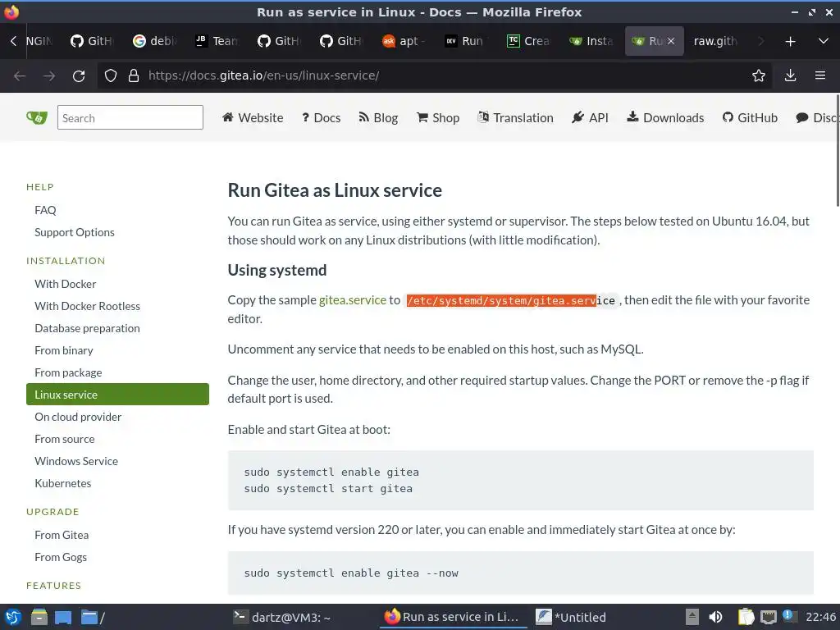Open the Translation nav link

pyautogui.click(x=515, y=118)
